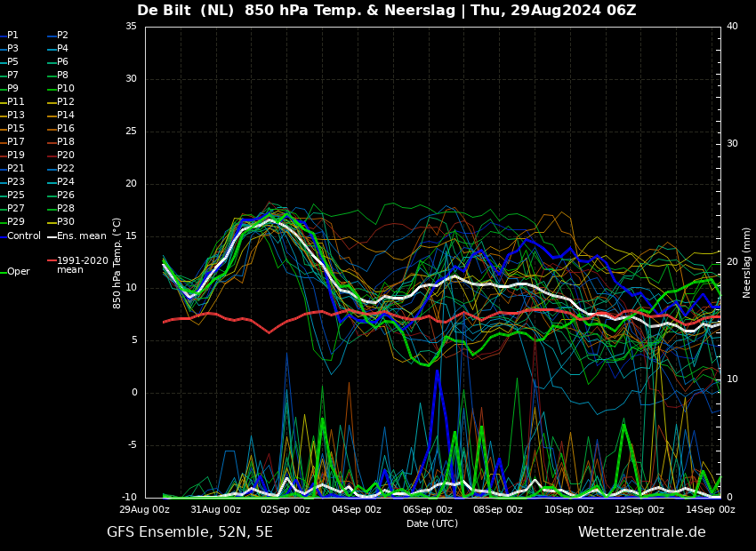
Task: Click the 40 value on precipitation axis
Action: [732, 27]
